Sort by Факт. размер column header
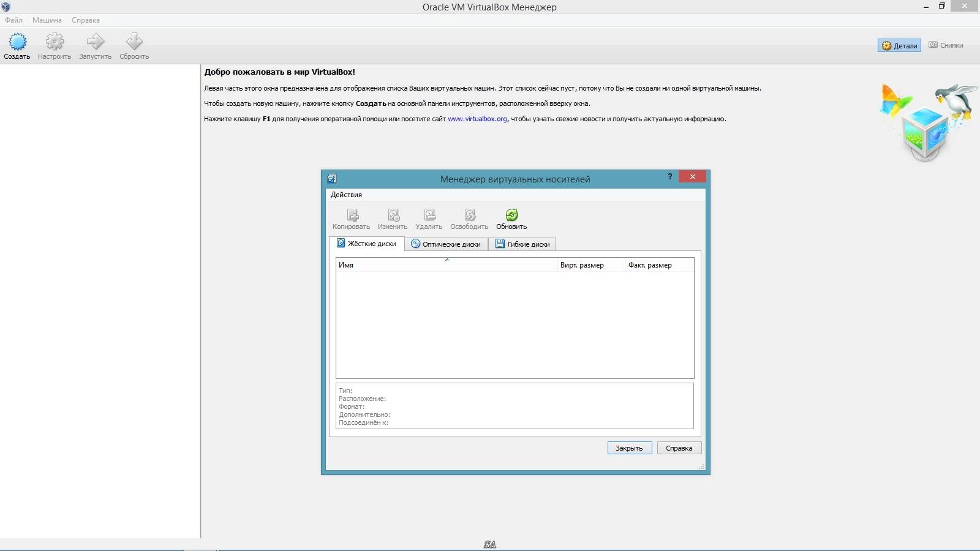Screen dimensions: 980x551 click(660, 265)
